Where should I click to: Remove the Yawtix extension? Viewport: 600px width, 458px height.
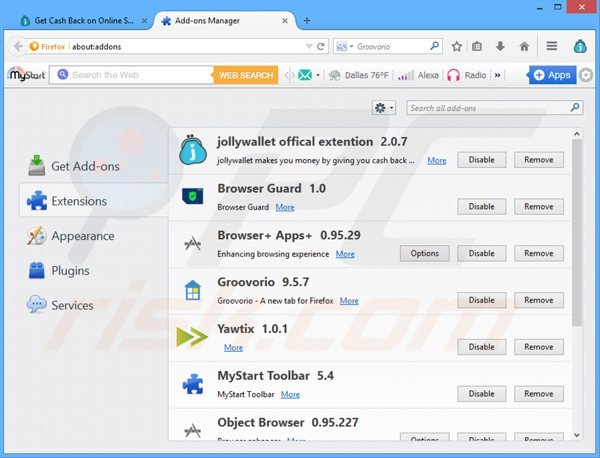tap(538, 347)
